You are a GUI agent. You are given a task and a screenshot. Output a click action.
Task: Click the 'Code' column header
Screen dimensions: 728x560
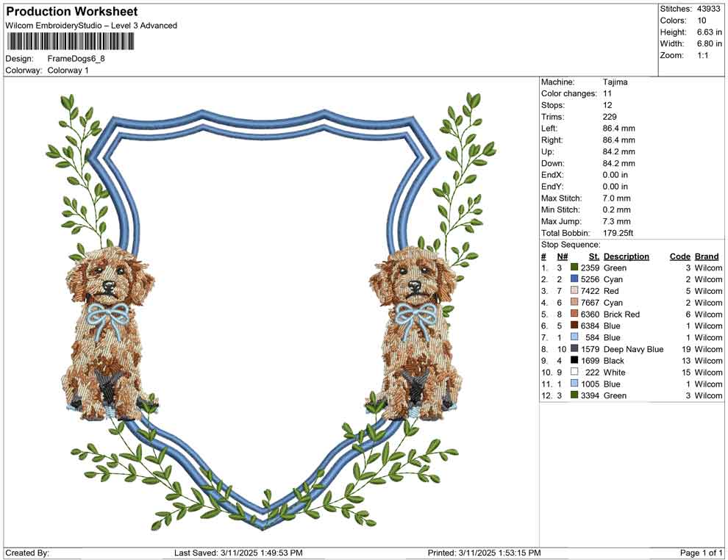coord(679,256)
